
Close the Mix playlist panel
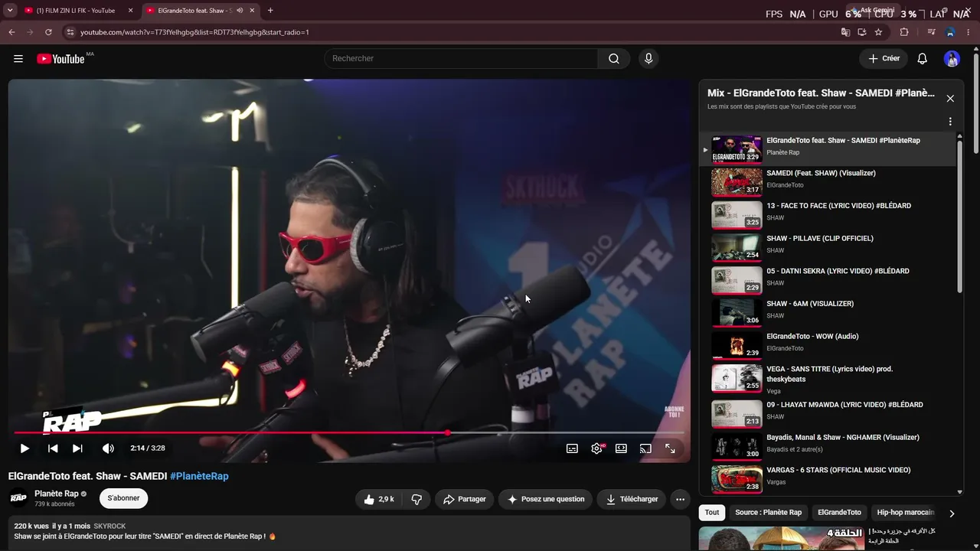950,99
